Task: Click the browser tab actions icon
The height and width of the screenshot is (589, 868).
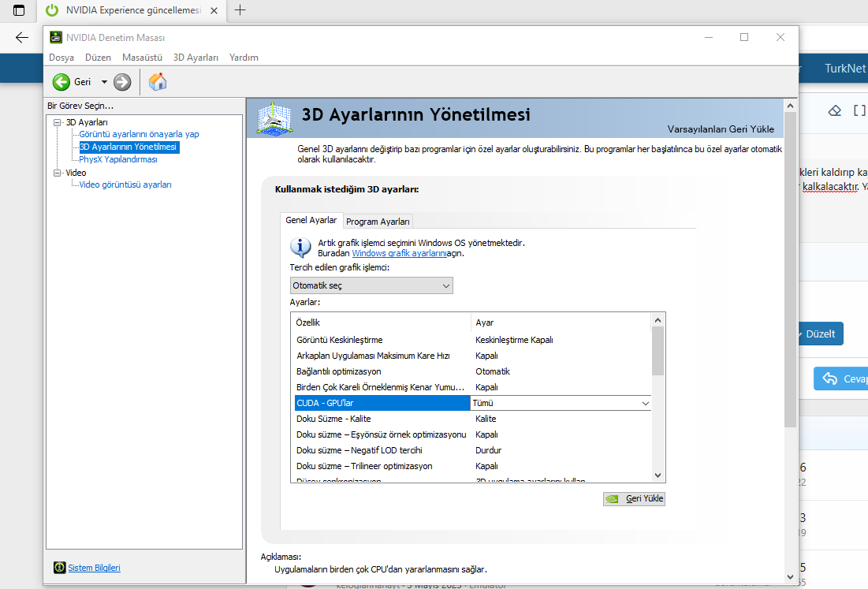Action: [x=19, y=10]
